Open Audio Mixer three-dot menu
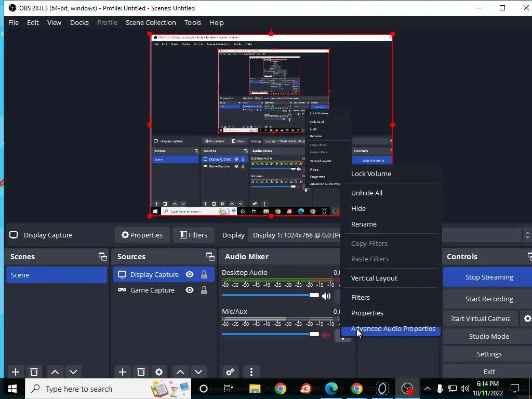This screenshot has width=532, height=399. pyautogui.click(x=251, y=372)
